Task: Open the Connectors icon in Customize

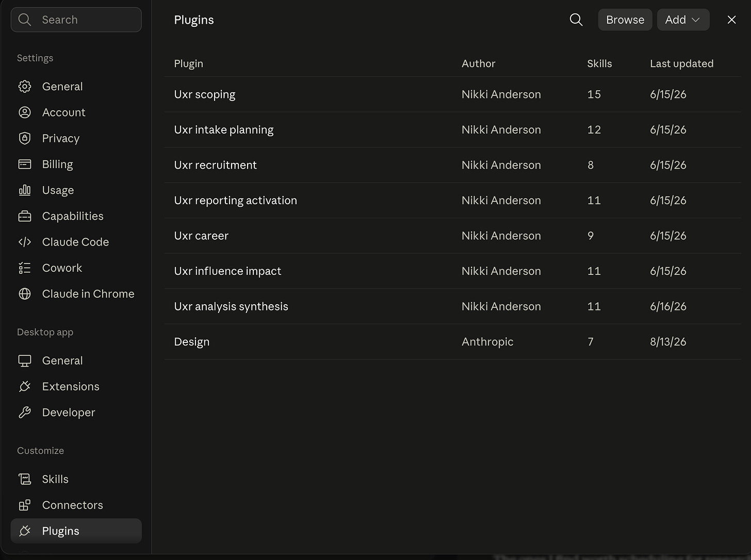Action: [25, 505]
